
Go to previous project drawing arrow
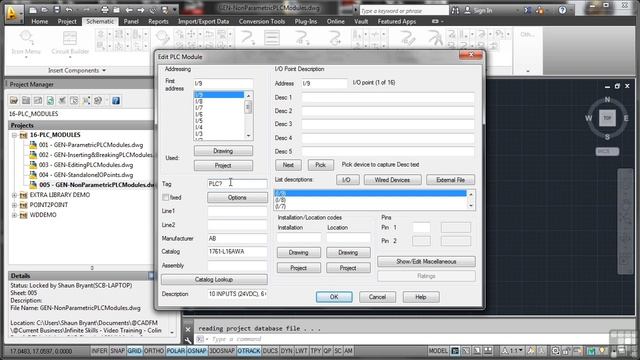(x=129, y=10)
